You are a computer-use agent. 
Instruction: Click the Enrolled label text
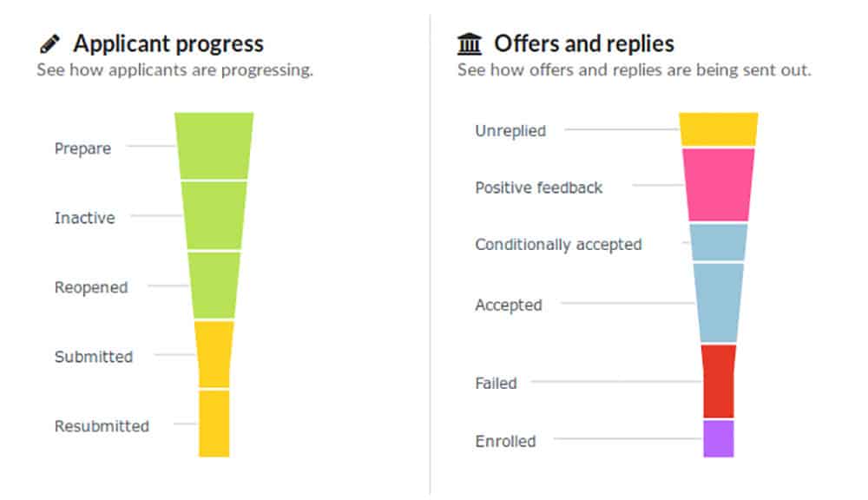[x=505, y=441]
